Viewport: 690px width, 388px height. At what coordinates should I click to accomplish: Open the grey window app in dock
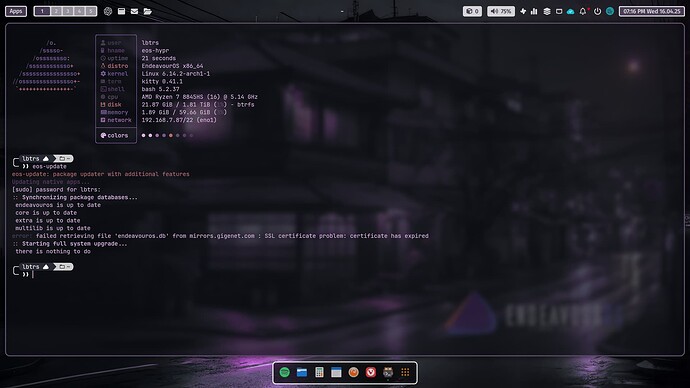pos(336,372)
